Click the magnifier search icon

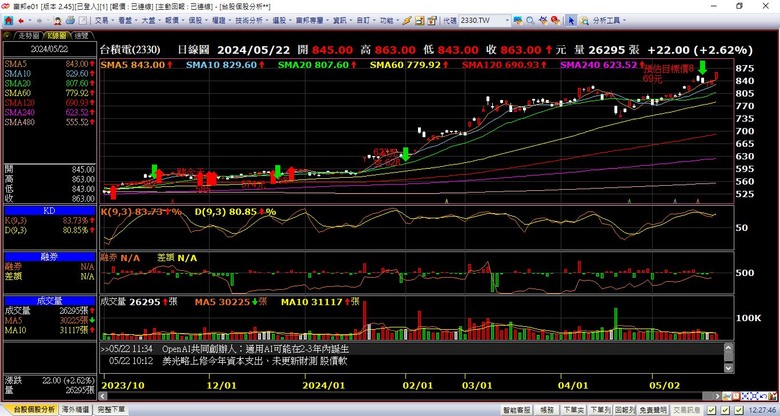pyautogui.click(x=530, y=20)
